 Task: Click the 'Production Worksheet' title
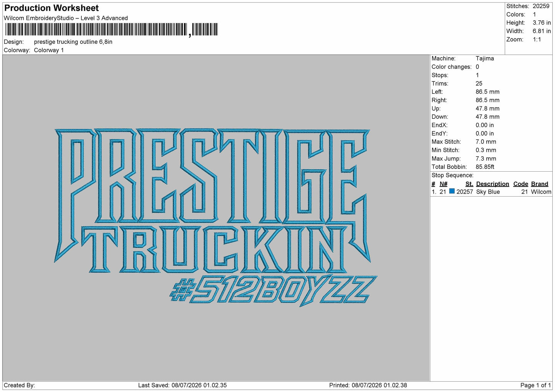[51, 8]
